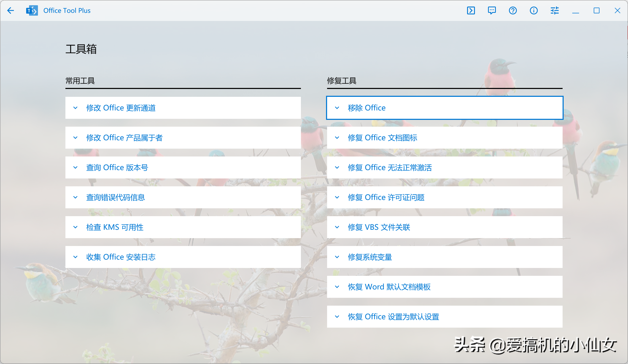The height and width of the screenshot is (364, 628).
Task: Expand chevron for 收集 Office 安装日志
Action: click(x=75, y=257)
